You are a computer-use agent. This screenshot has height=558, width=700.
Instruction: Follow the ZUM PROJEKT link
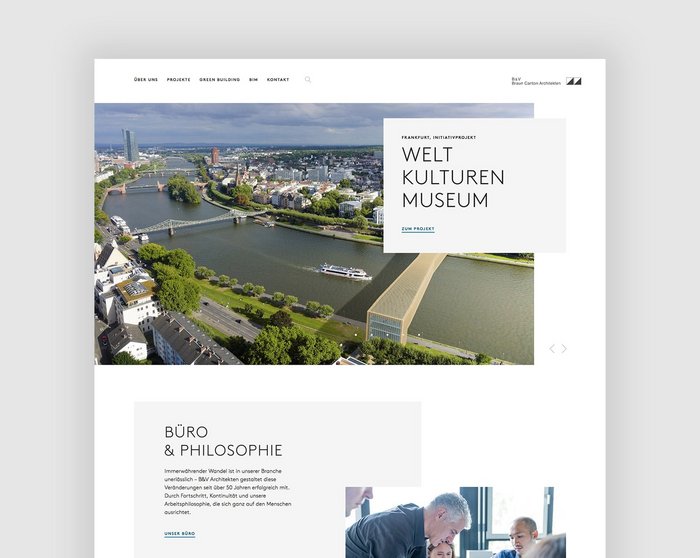pos(418,229)
